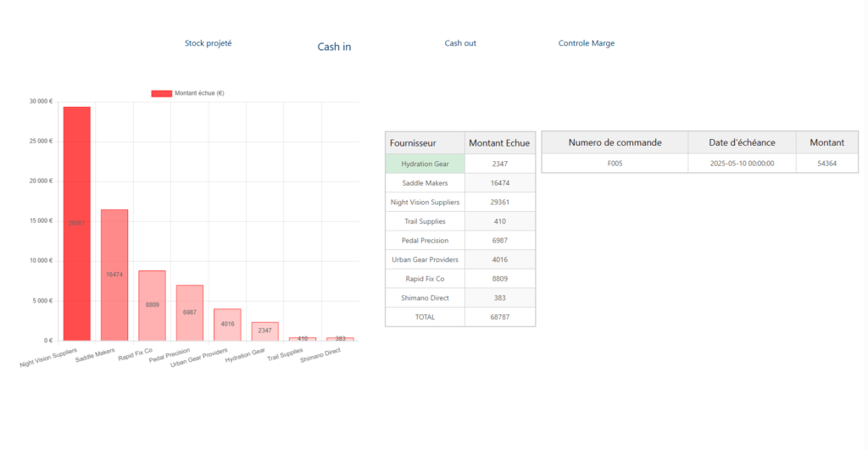The image size is (868, 450).
Task: Click the Date d'échéance column header
Action: [742, 142]
